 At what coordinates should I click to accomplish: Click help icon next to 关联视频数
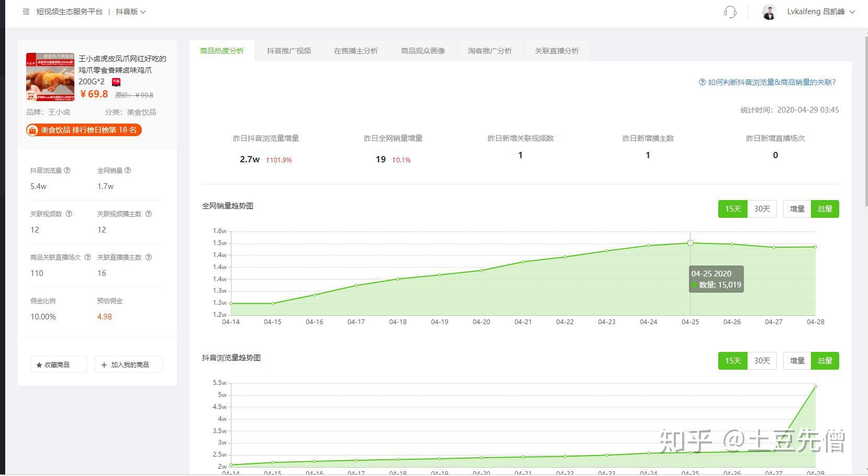click(69, 214)
